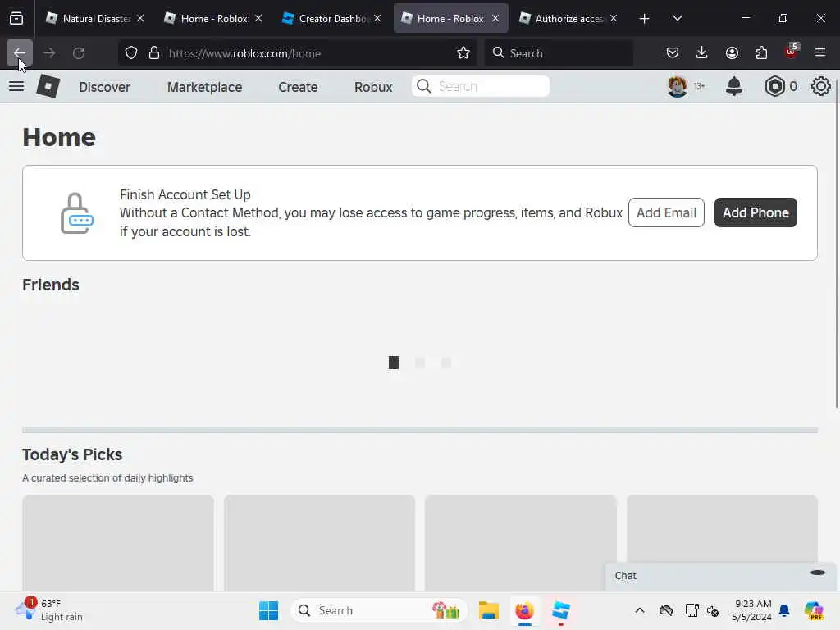
Task: Open the Copilot icon in the taskbar
Action: click(x=814, y=610)
